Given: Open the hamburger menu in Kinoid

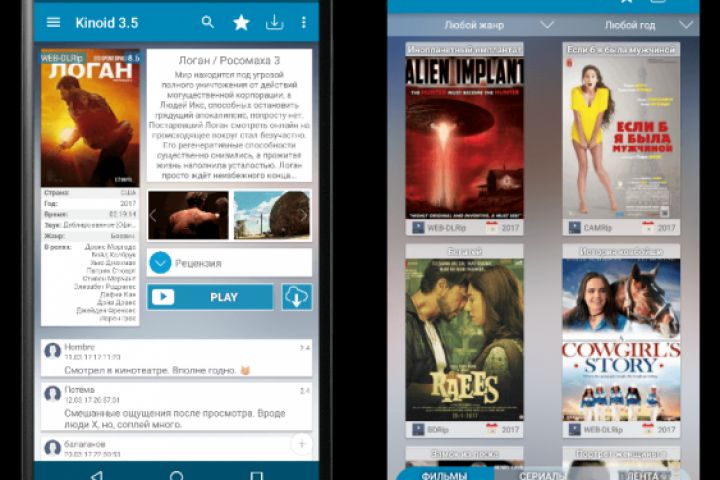Looking at the screenshot, I should pyautogui.click(x=53, y=22).
